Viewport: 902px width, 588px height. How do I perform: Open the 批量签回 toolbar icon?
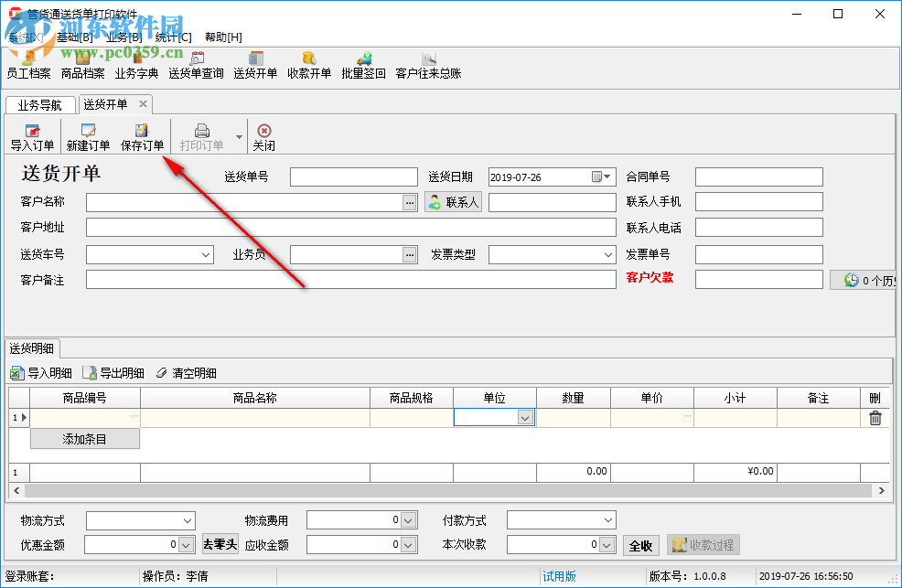(x=363, y=66)
